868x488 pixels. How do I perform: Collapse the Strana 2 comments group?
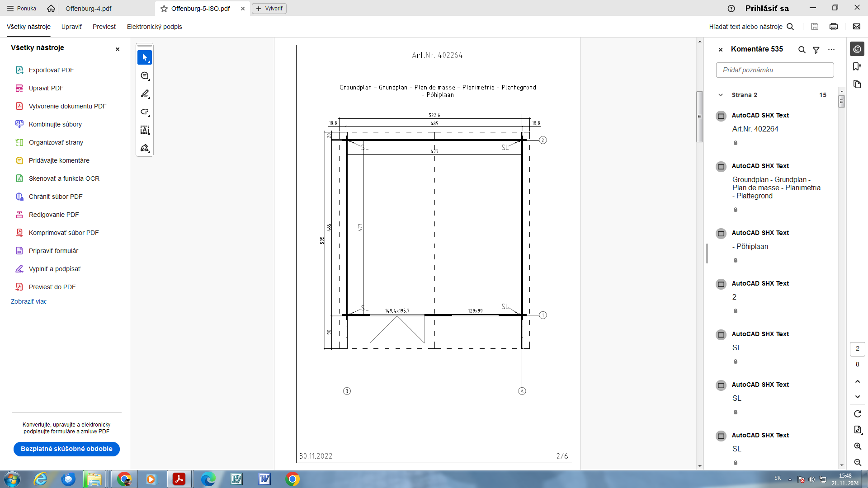click(x=721, y=95)
